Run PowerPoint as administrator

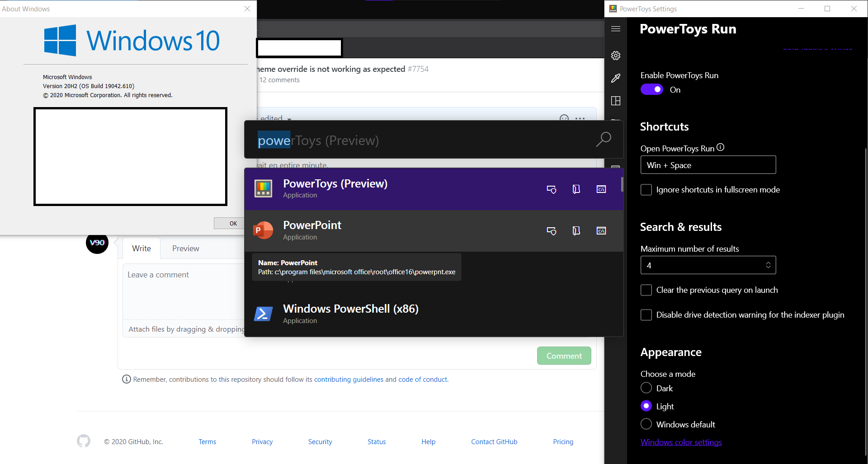[x=552, y=231]
